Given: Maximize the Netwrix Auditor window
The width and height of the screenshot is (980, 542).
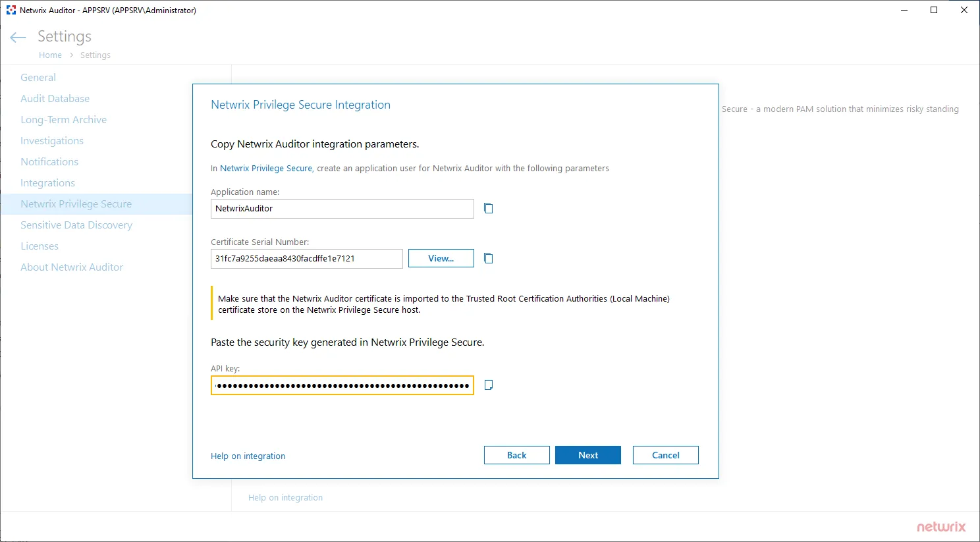Looking at the screenshot, I should click(x=934, y=10).
